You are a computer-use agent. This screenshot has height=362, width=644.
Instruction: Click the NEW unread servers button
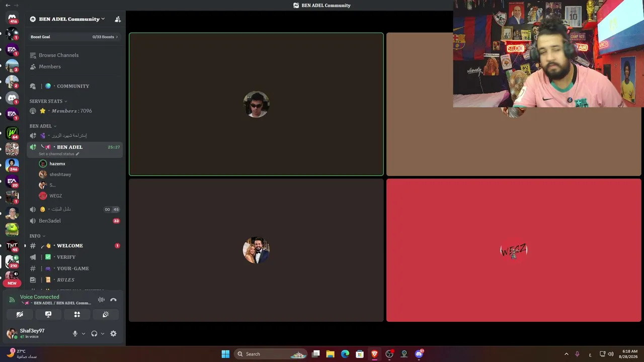(12, 283)
